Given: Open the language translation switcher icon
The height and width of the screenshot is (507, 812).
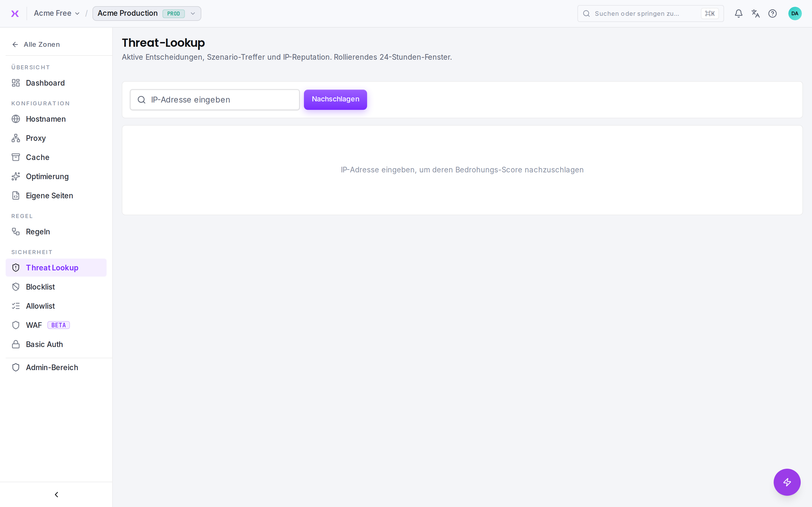Looking at the screenshot, I should point(756,14).
